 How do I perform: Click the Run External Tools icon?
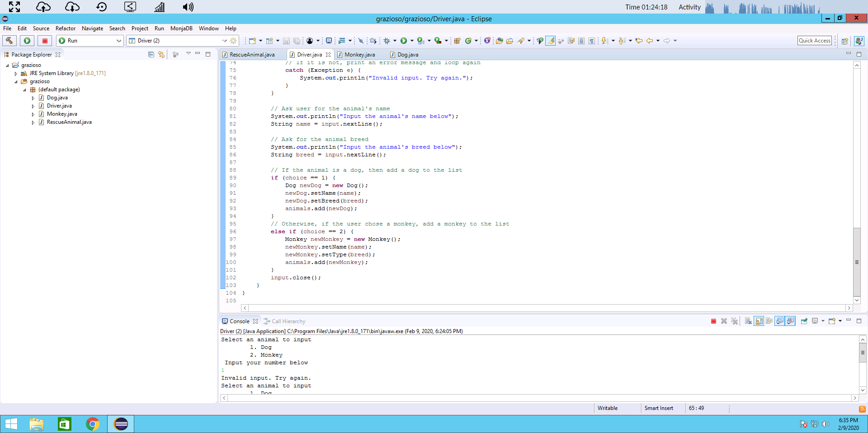point(438,41)
